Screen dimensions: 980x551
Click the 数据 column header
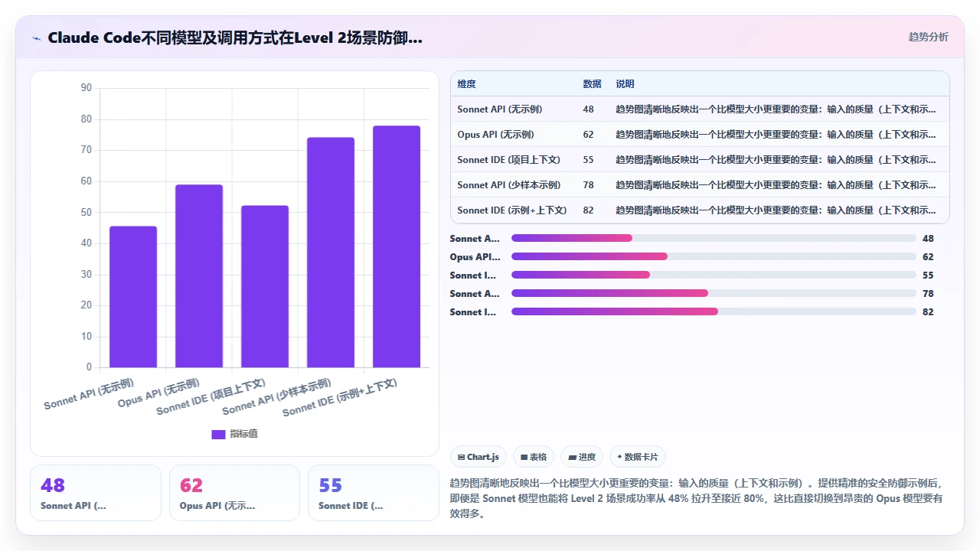pos(592,84)
